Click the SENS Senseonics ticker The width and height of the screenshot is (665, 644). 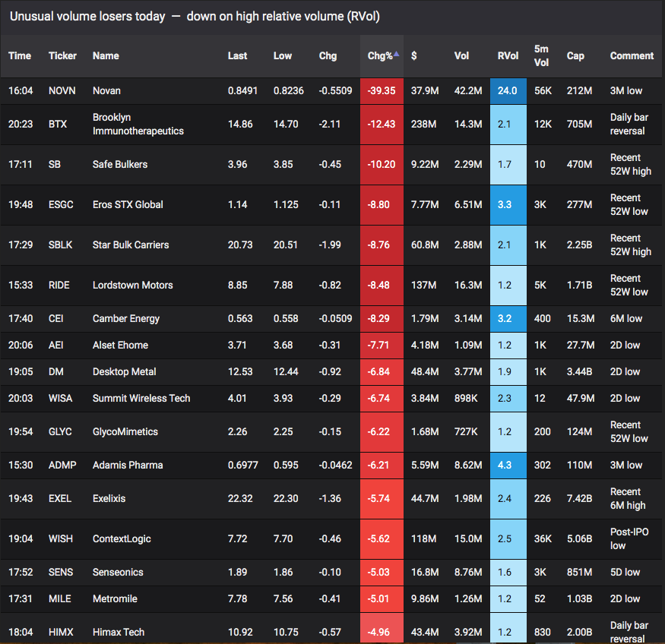(61, 573)
